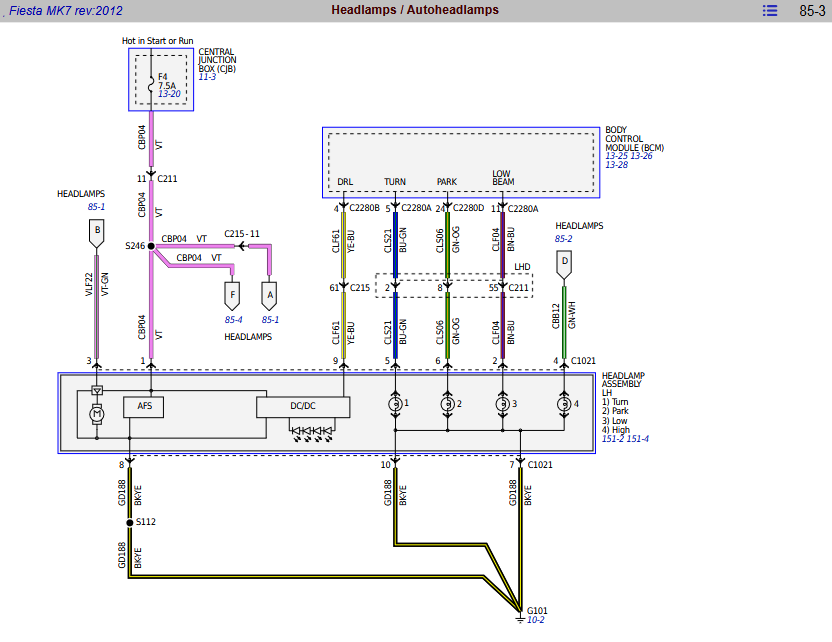Viewport: 832px width, 642px height.
Task: Select the motor M symbol in headlamp assembly
Action: (x=97, y=413)
